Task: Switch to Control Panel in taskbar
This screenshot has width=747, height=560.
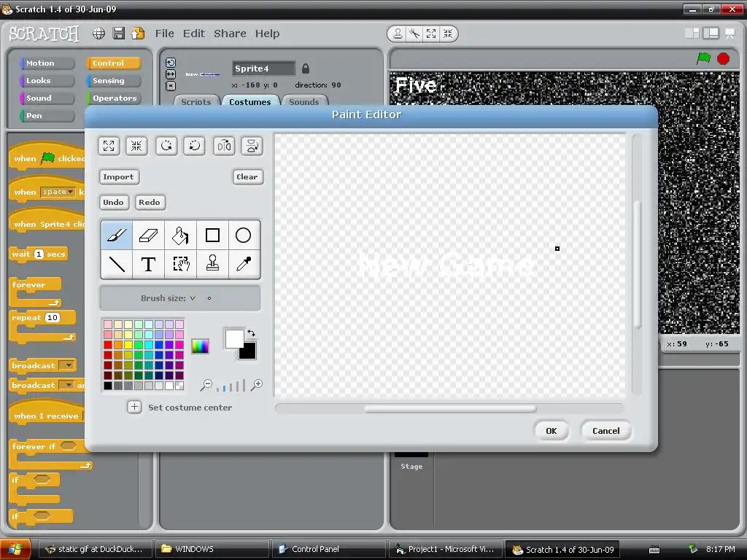Action: pos(329,549)
